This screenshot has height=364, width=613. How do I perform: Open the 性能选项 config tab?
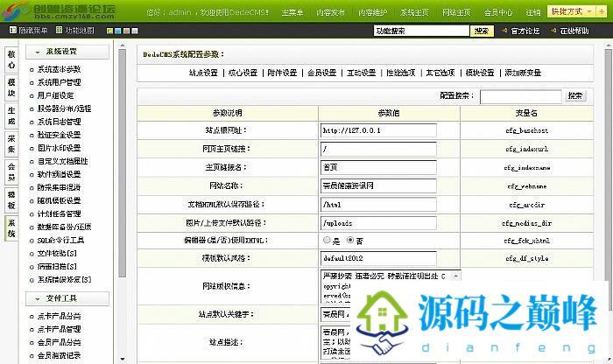tap(401, 73)
